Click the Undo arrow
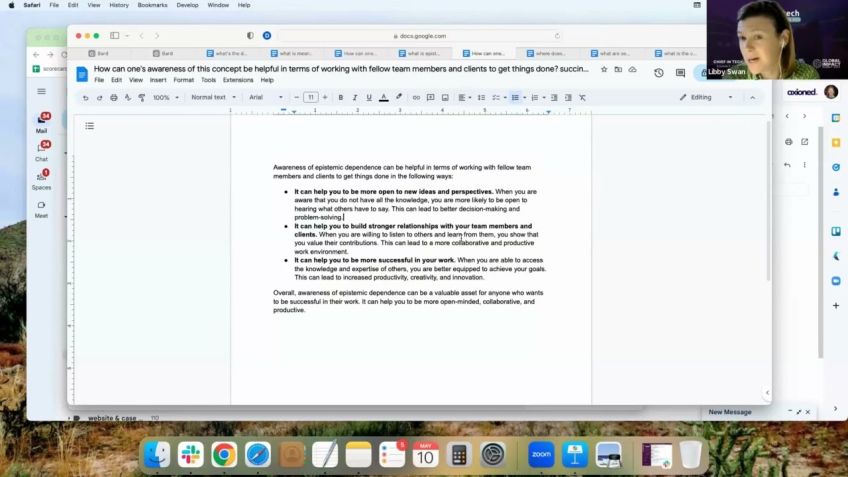 pos(85,97)
